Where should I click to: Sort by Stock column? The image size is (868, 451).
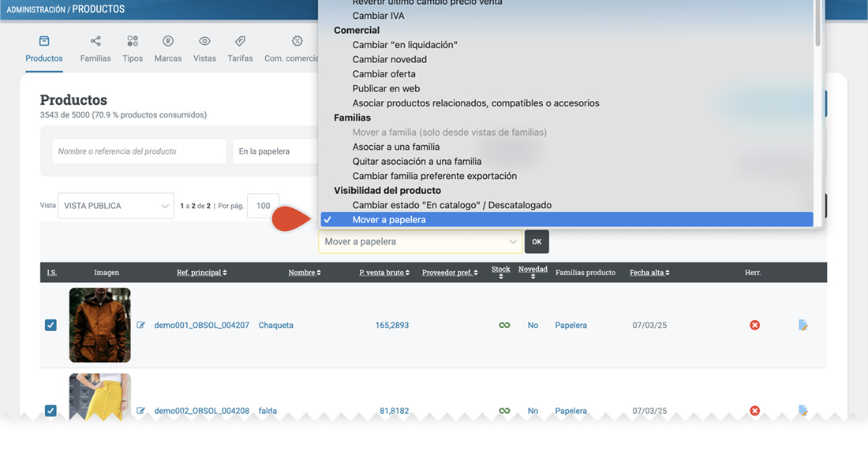click(x=500, y=272)
